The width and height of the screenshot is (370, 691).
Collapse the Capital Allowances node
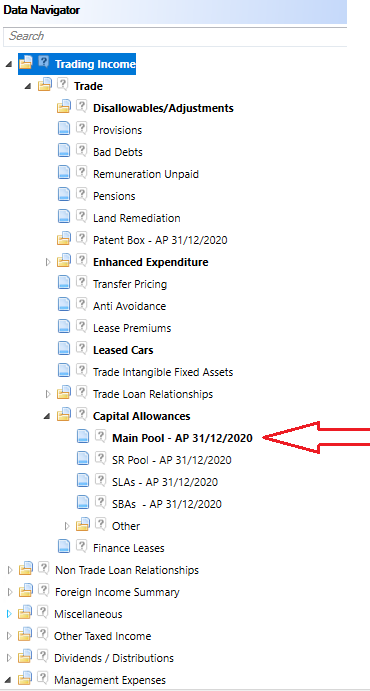pyautogui.click(x=48, y=416)
